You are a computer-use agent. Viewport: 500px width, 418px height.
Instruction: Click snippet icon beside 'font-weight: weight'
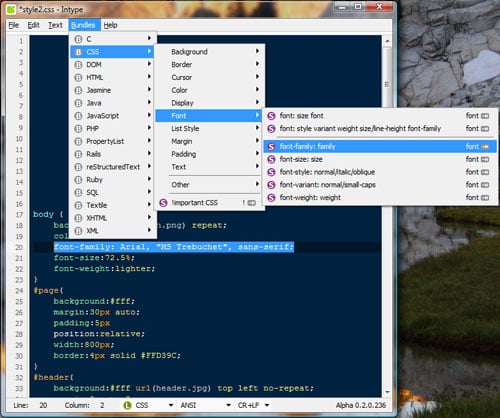271,198
